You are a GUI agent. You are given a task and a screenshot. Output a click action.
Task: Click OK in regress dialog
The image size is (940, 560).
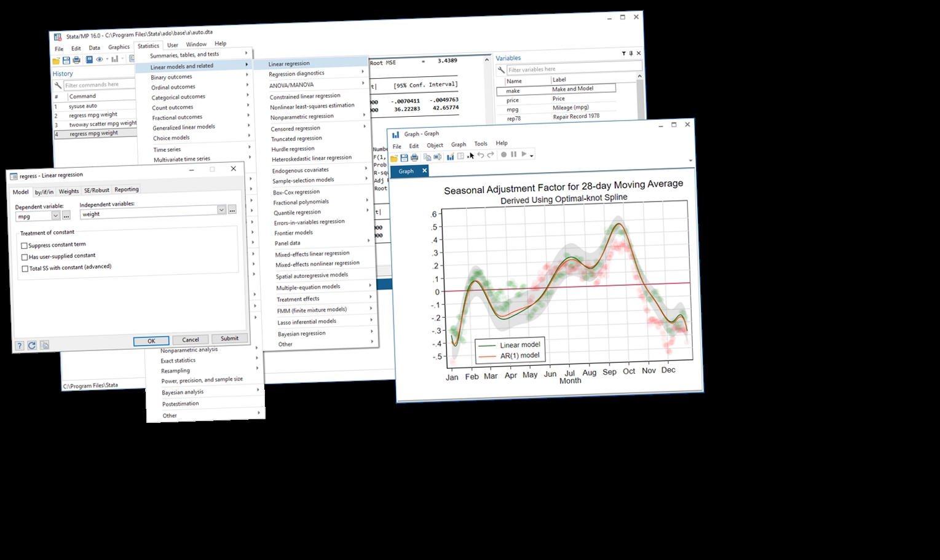click(x=151, y=341)
